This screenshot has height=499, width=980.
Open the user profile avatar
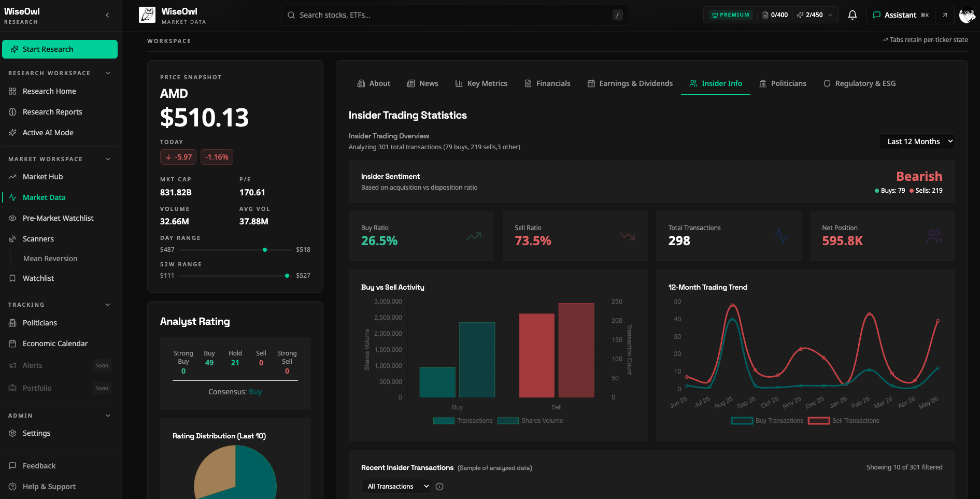pos(967,15)
